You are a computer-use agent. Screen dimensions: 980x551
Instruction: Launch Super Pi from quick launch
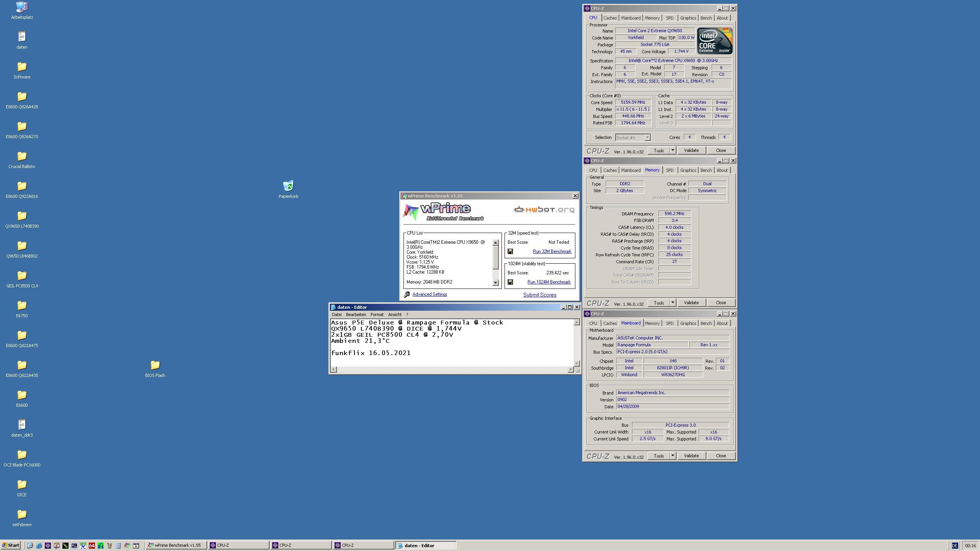click(x=83, y=546)
